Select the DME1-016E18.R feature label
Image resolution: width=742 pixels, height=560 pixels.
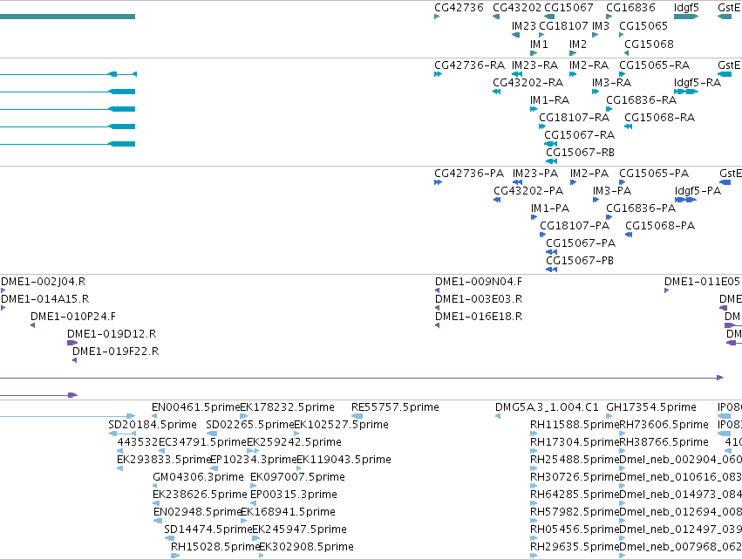click(479, 317)
